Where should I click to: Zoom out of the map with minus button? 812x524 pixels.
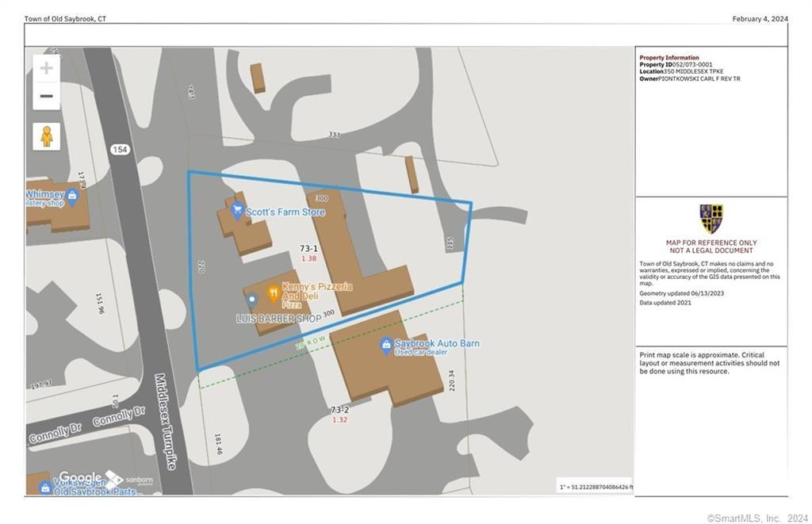pyautogui.click(x=47, y=96)
